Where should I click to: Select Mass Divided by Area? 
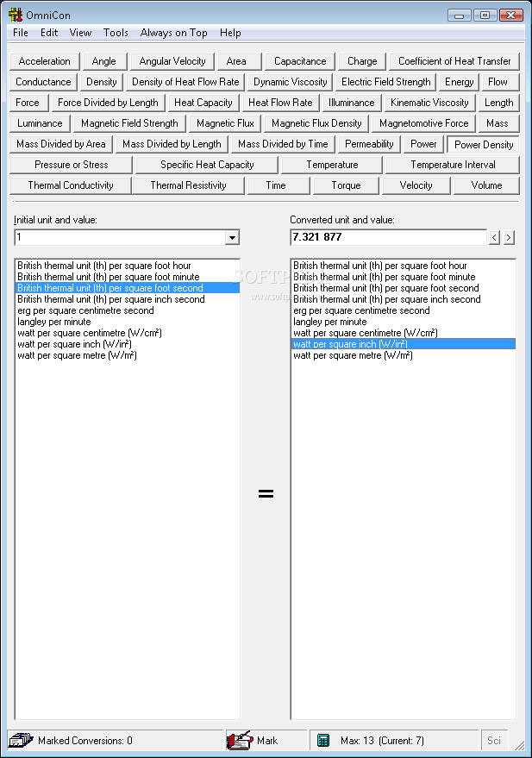(61, 145)
